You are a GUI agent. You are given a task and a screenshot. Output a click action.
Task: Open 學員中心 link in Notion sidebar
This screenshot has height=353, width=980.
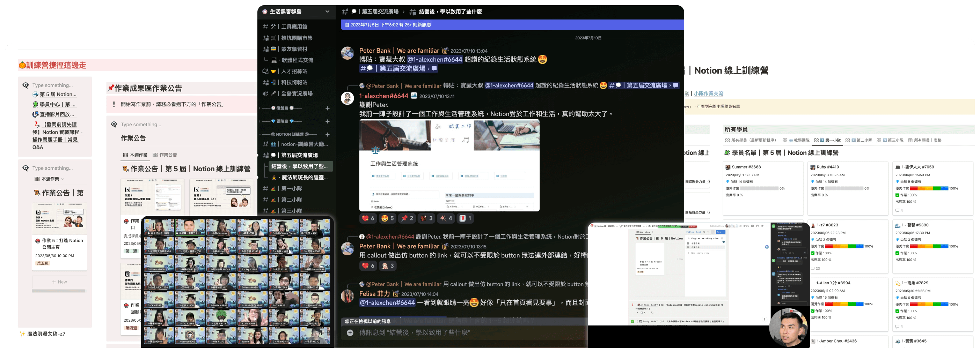click(54, 105)
